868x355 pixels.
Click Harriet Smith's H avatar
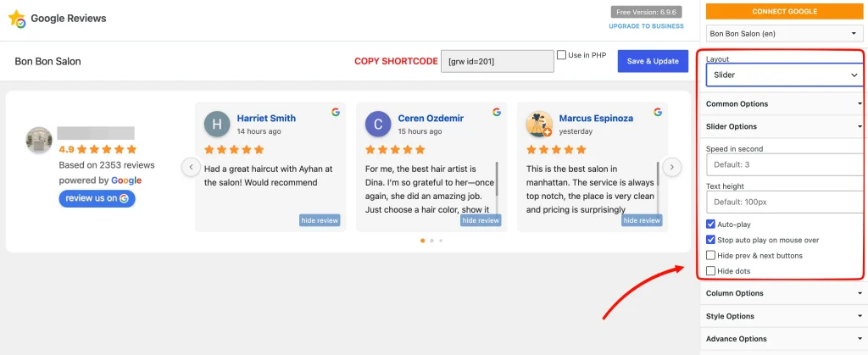(217, 125)
